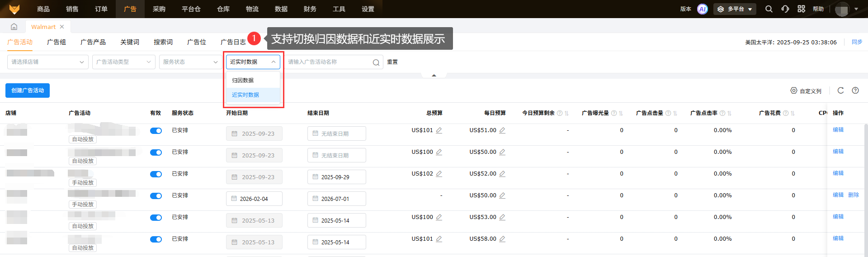
Task: Open the customer service headset icon
Action: pos(785,9)
